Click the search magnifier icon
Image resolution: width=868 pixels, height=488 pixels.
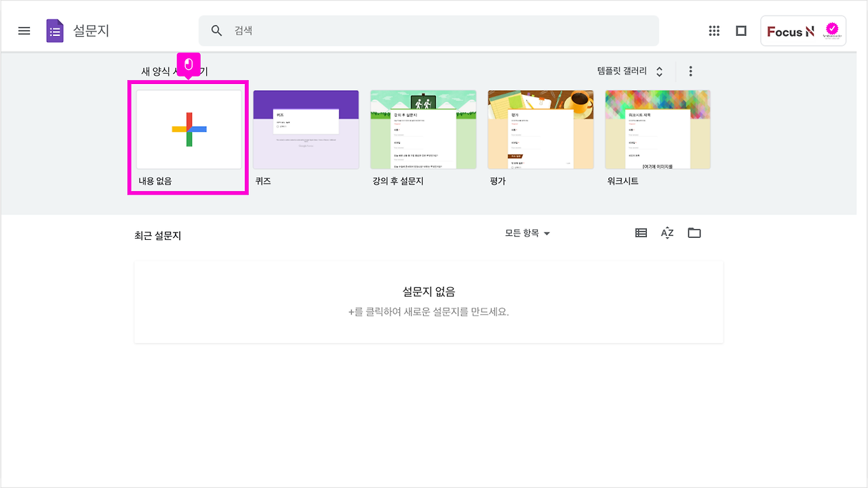(216, 30)
